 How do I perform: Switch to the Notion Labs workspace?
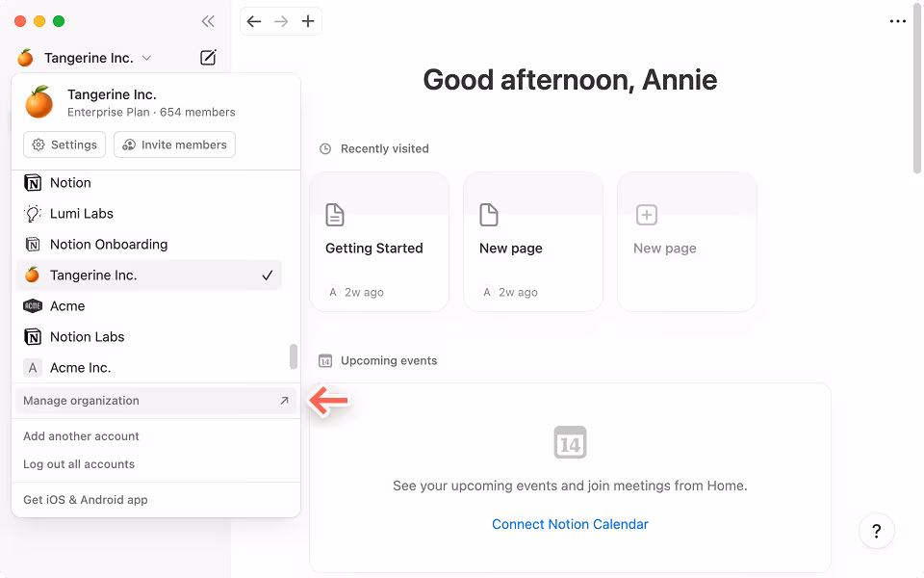coord(87,336)
